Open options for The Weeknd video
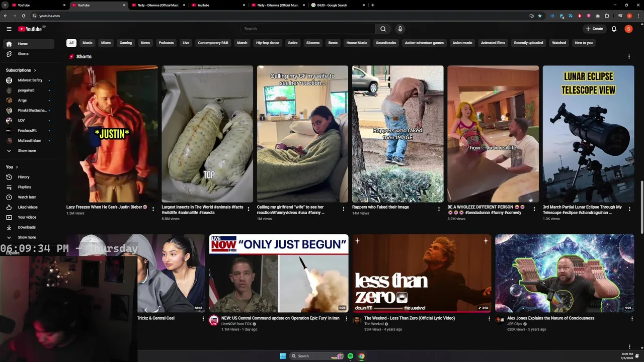The image size is (644, 362). [489, 318]
